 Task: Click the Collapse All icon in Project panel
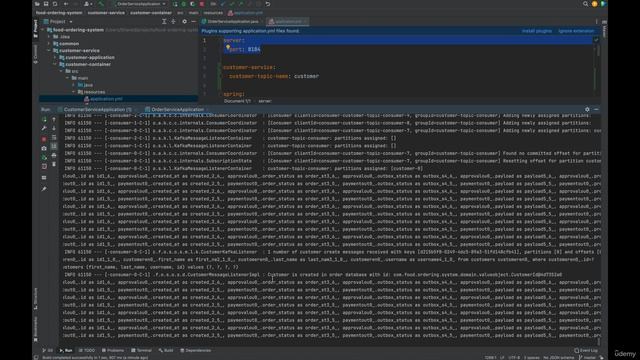173,22
